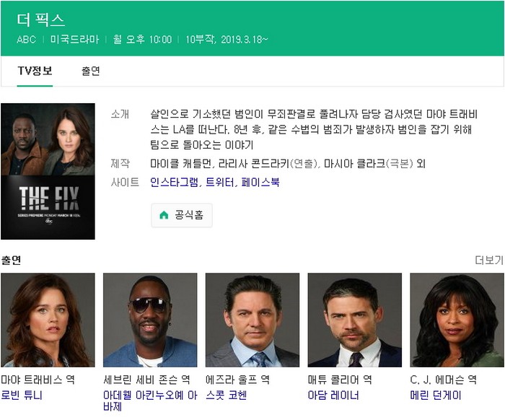Click the home icon beside 공식홈
Viewport: 505px width, 420px height.
coord(164,215)
